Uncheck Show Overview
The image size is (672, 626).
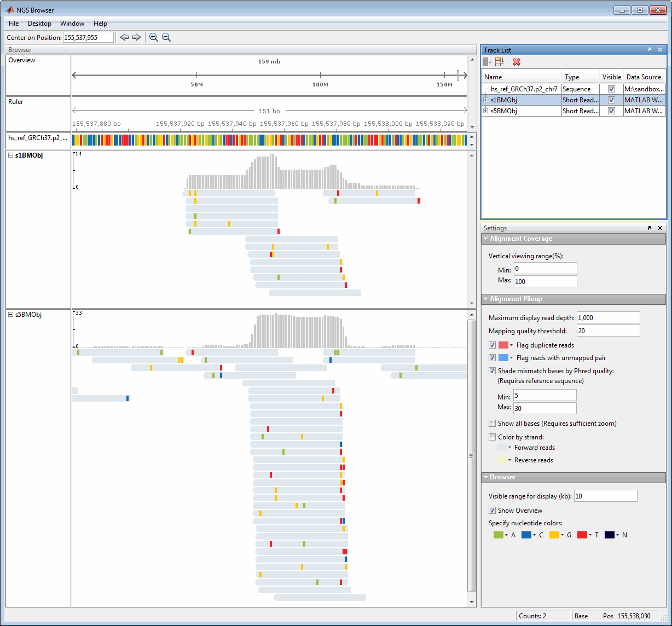click(x=493, y=511)
